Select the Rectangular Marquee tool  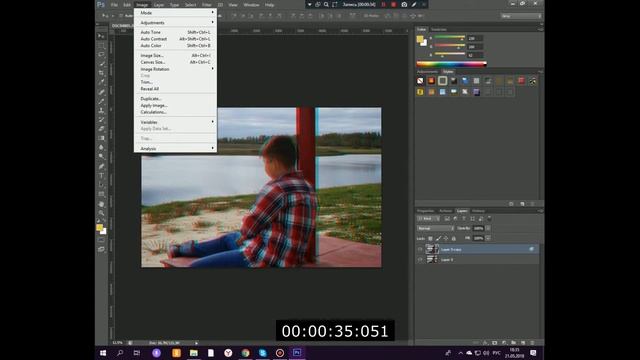pyautogui.click(x=101, y=46)
